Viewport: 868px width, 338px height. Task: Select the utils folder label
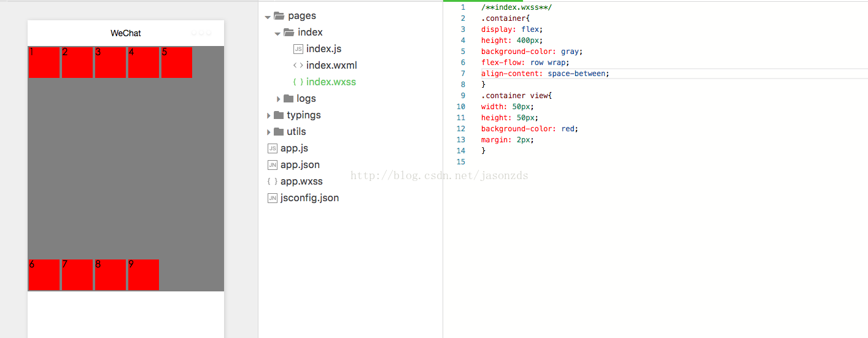click(296, 132)
